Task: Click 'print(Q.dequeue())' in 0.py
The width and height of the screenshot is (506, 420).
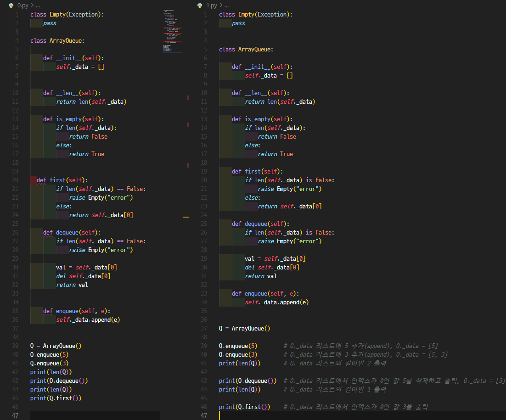Action: [x=59, y=381]
